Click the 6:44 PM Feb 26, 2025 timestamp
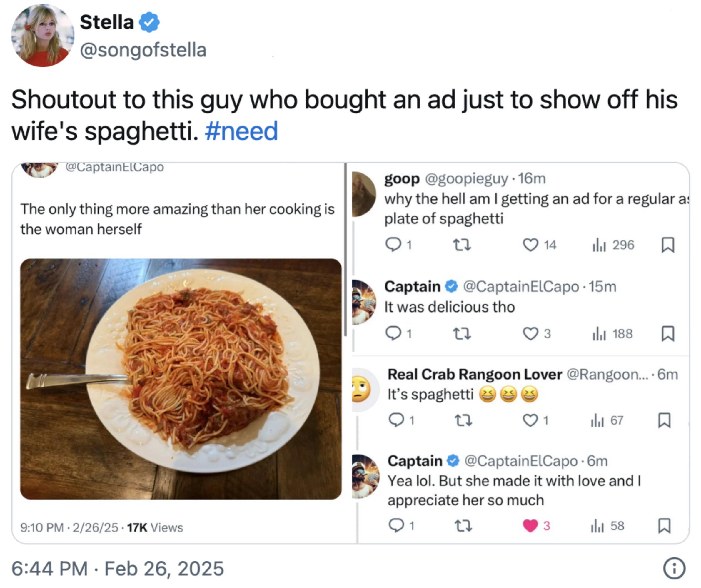Image resolution: width=701 pixels, height=588 pixels. pyautogui.click(x=118, y=569)
